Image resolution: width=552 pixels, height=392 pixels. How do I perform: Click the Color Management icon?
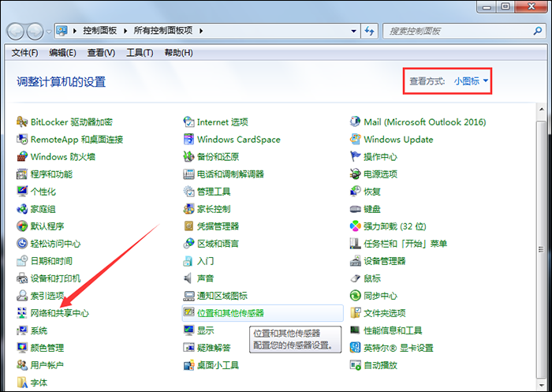(22, 348)
